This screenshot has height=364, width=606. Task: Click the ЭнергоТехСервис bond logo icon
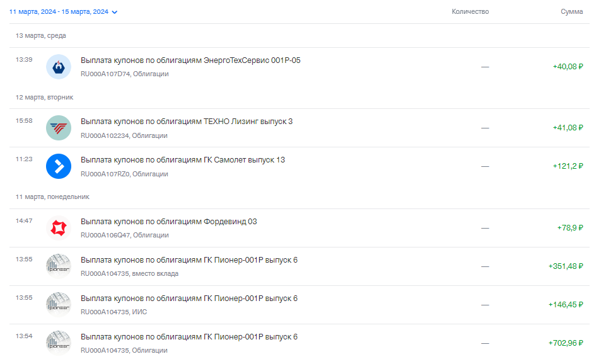[59, 67]
